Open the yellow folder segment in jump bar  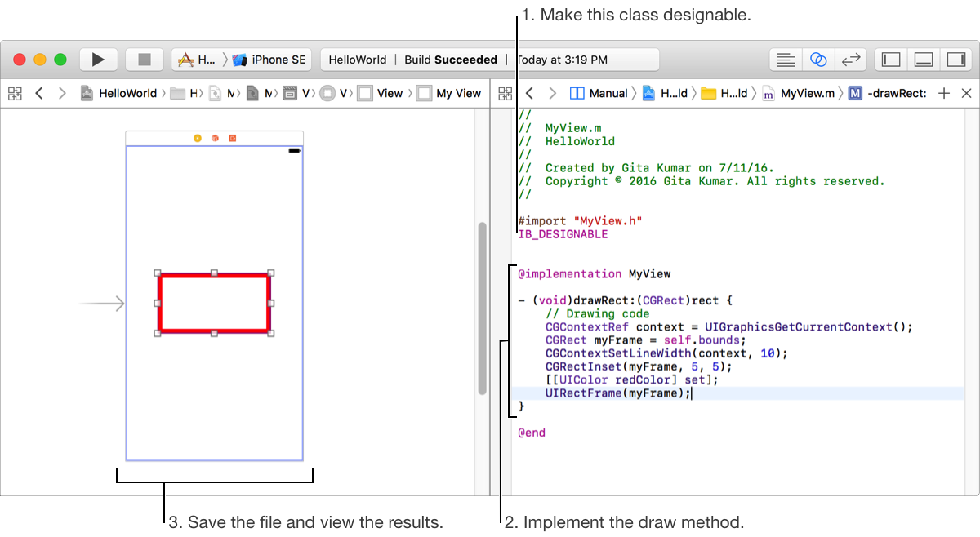[x=724, y=93]
